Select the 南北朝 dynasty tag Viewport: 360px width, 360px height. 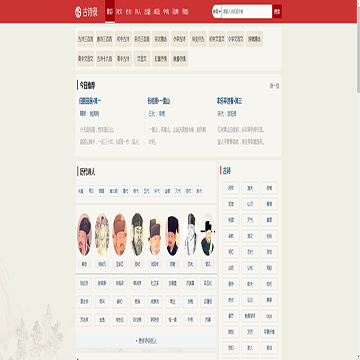pos(114,191)
